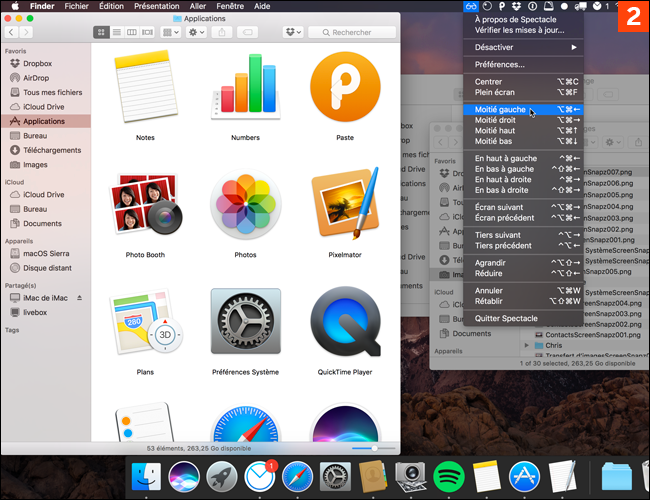This screenshot has width=650, height=500.
Task: Open the App Store from the Dock
Action: point(524,474)
